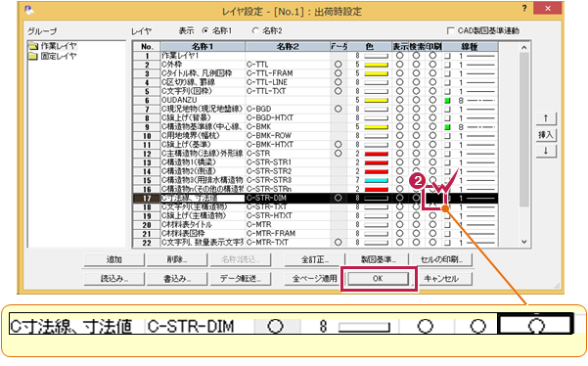Screen dimensions: 588x366
Task: Open the 作業レイヤ folder group
Action: pyautogui.click(x=53, y=46)
